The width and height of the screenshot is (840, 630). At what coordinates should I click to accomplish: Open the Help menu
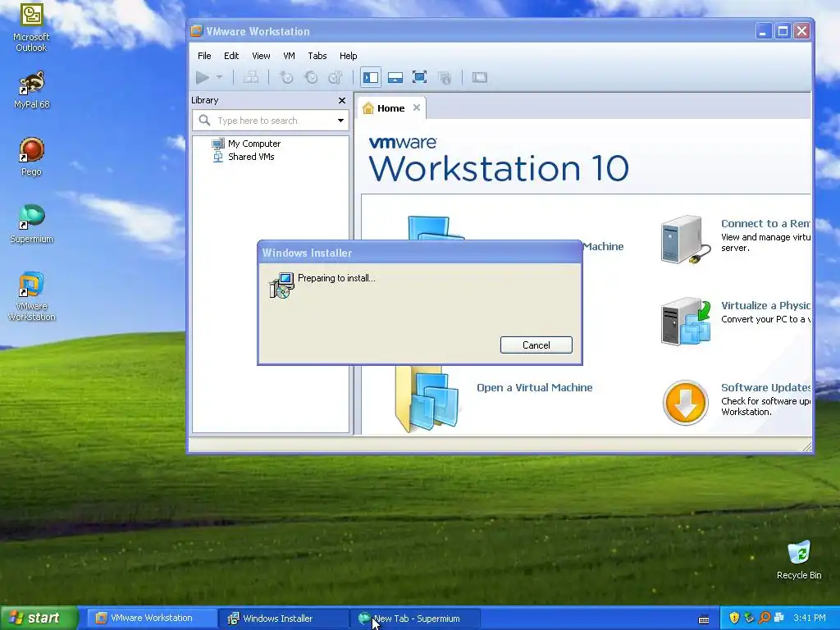coord(348,56)
